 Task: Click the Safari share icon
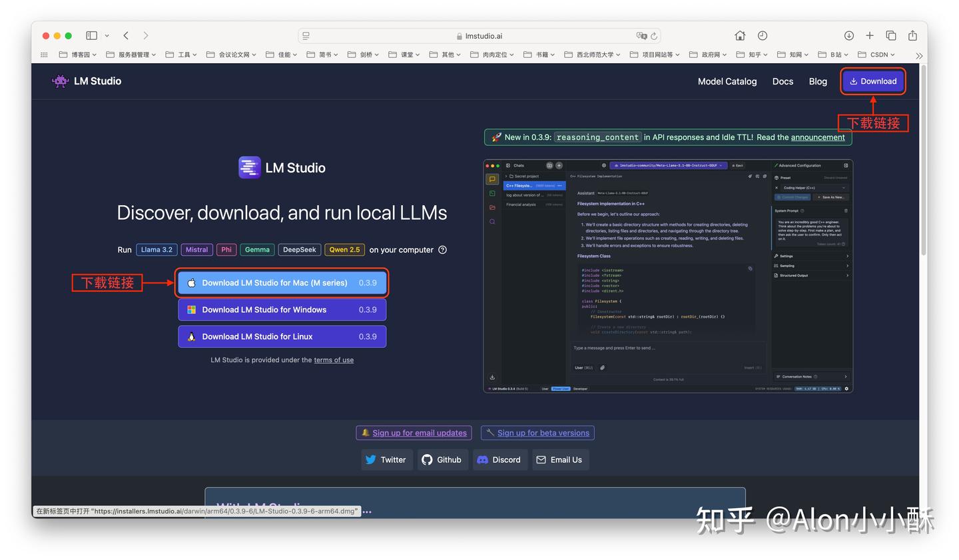(x=912, y=35)
